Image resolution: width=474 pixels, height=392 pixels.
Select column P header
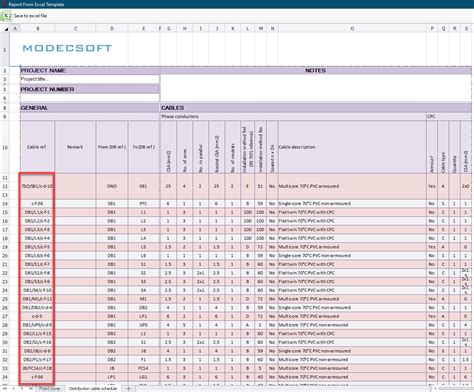pos(432,29)
